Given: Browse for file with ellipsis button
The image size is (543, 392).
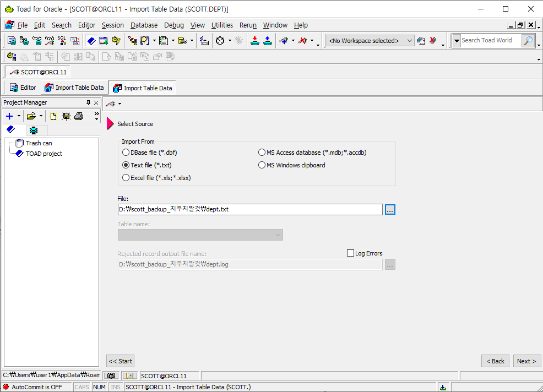Looking at the screenshot, I should [390, 210].
